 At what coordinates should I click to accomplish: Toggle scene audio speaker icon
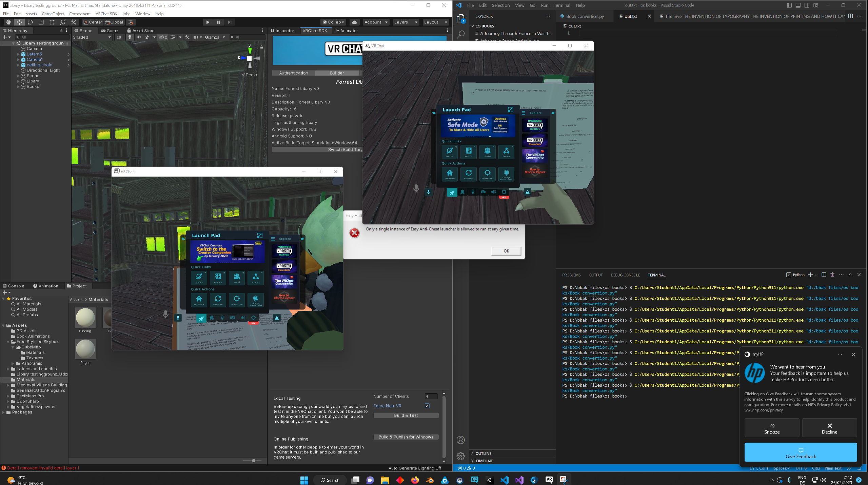[138, 37]
